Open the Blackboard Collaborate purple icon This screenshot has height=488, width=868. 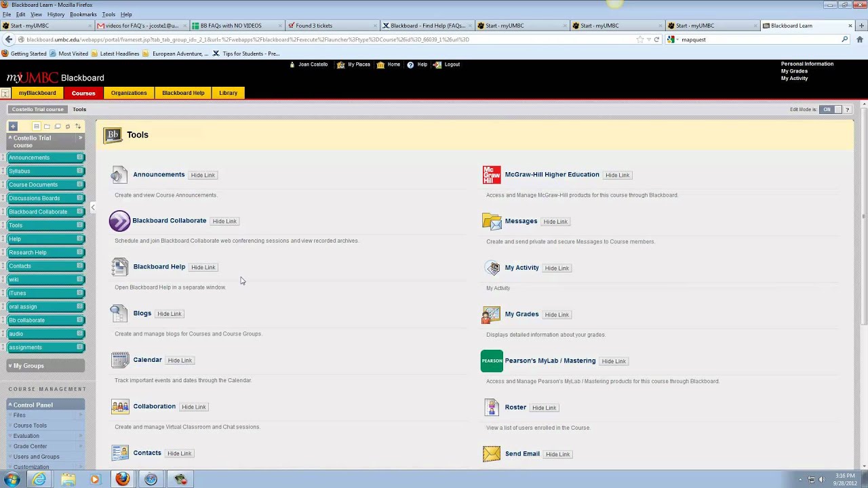point(119,221)
